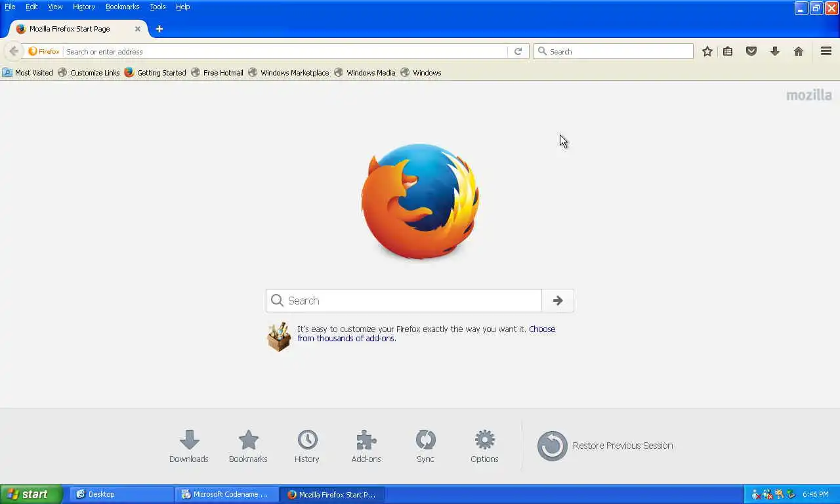This screenshot has width=840, height=504.
Task: Show your bookmarks list icon in toolbar
Action: 728,51
